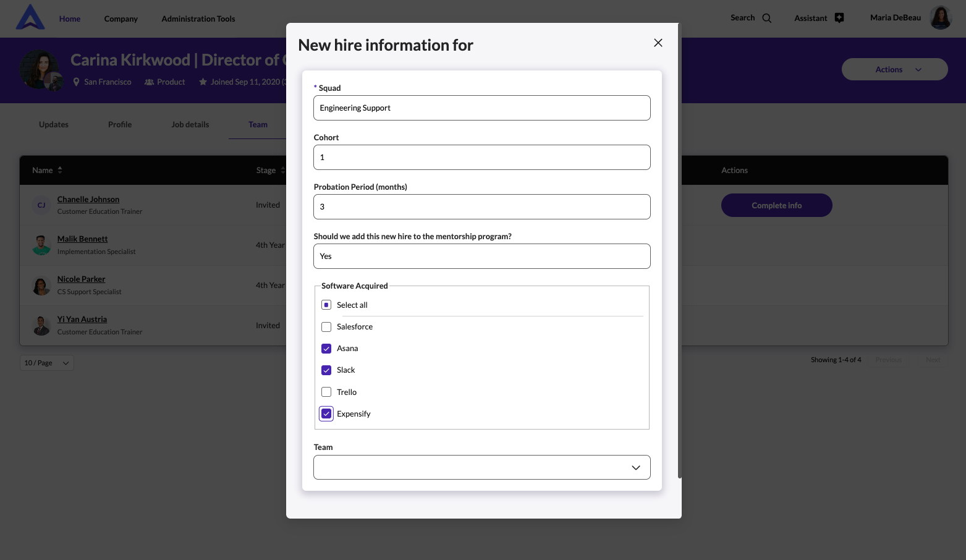The image size is (966, 560).
Task: Click the Search label in header
Action: pyautogui.click(x=742, y=17)
